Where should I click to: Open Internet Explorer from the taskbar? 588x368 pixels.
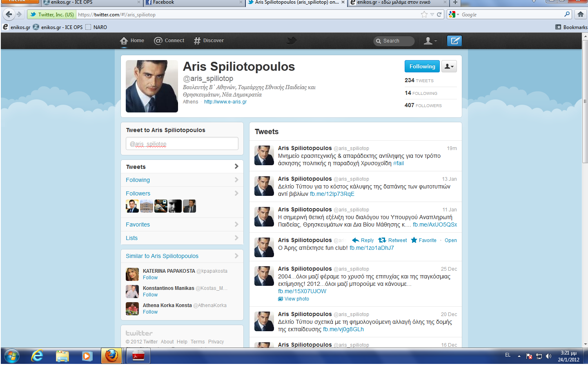point(37,356)
